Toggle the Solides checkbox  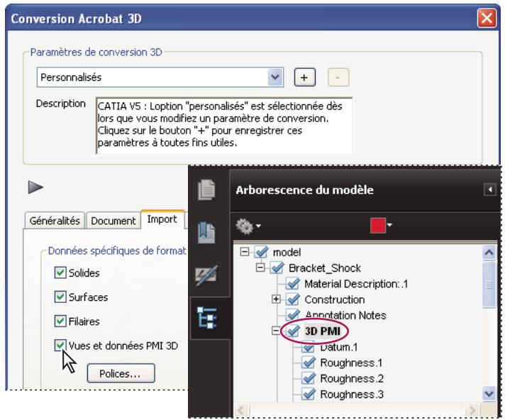[x=60, y=272]
